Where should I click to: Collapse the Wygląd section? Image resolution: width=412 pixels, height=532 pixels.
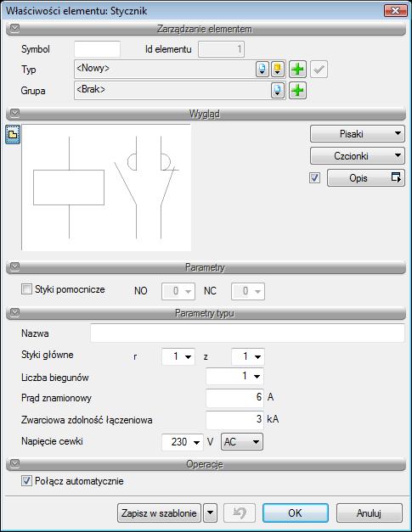14,113
